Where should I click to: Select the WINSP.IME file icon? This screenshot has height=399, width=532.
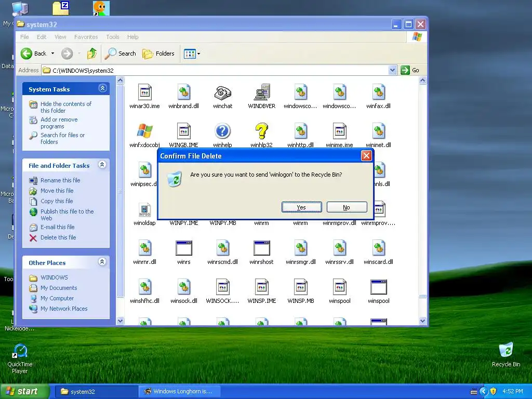pos(262,287)
